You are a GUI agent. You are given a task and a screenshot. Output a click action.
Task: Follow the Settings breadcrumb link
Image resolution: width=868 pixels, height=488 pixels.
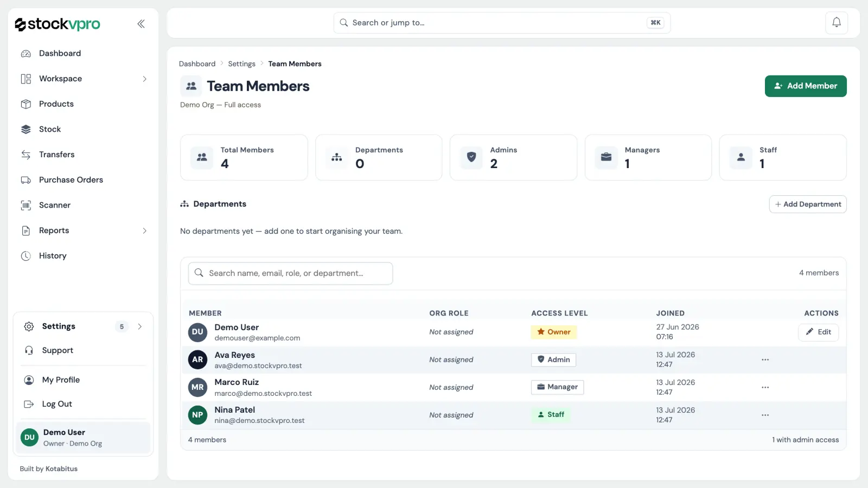(241, 64)
